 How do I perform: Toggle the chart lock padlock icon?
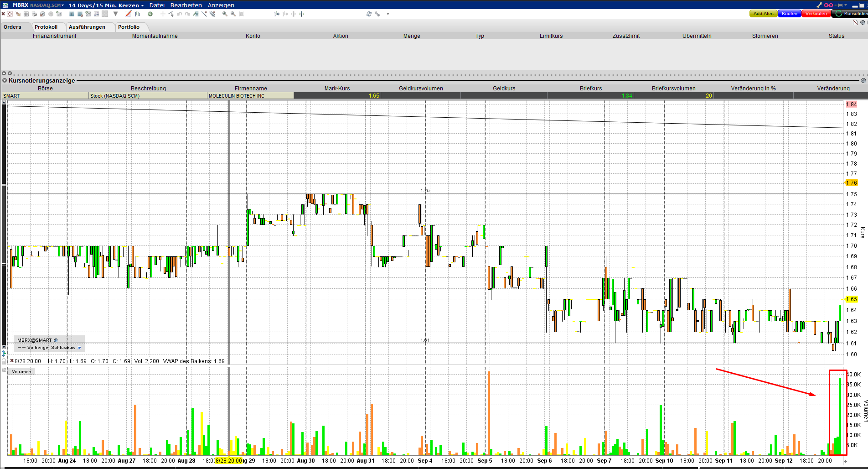(4, 361)
